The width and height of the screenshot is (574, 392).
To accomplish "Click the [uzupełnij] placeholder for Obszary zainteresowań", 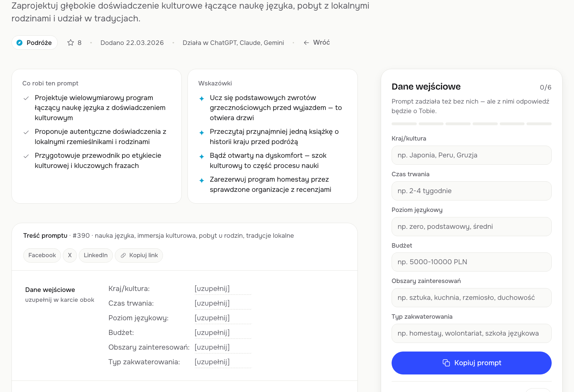I will coord(212,347).
